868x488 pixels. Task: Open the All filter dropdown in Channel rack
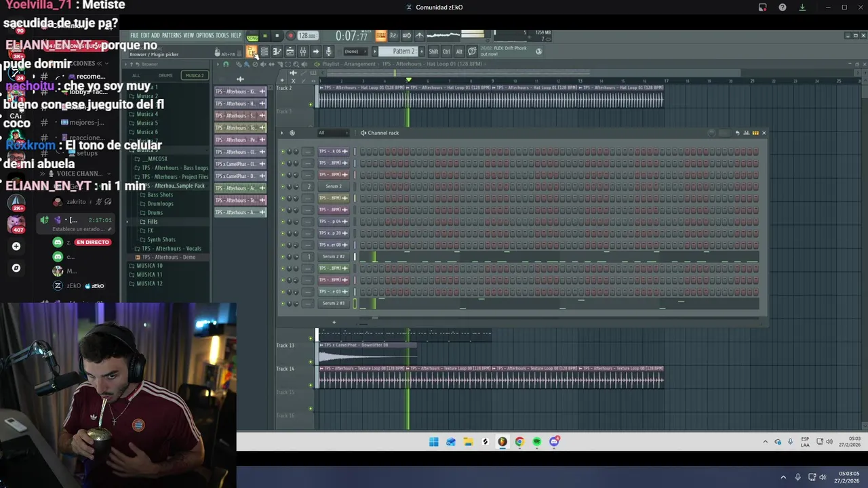[333, 133]
